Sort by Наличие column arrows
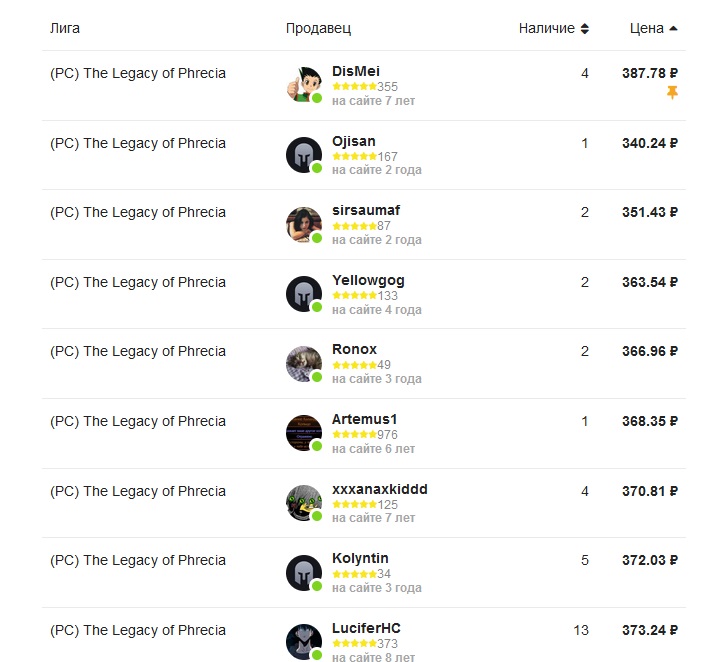The height and width of the screenshot is (662, 708). [x=585, y=28]
